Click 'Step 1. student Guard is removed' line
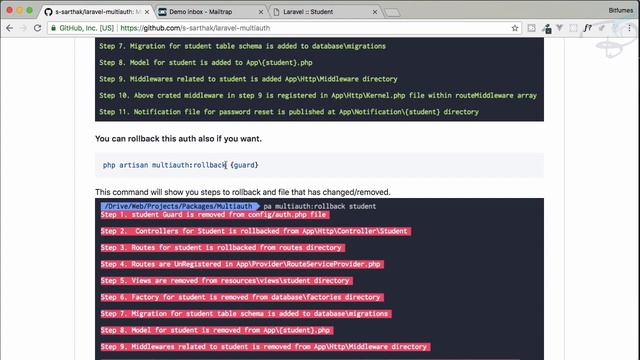 [x=215, y=215]
